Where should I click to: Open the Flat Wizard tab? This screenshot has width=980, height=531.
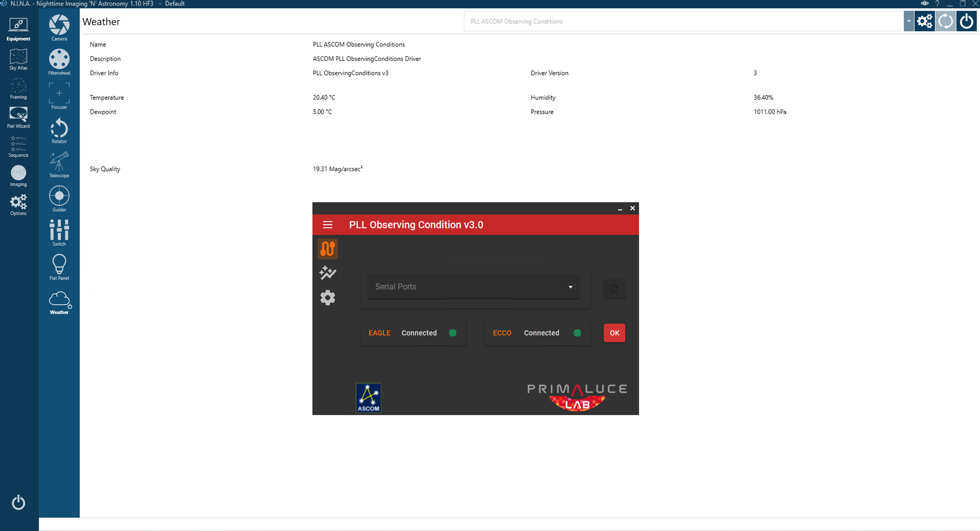(x=18, y=117)
